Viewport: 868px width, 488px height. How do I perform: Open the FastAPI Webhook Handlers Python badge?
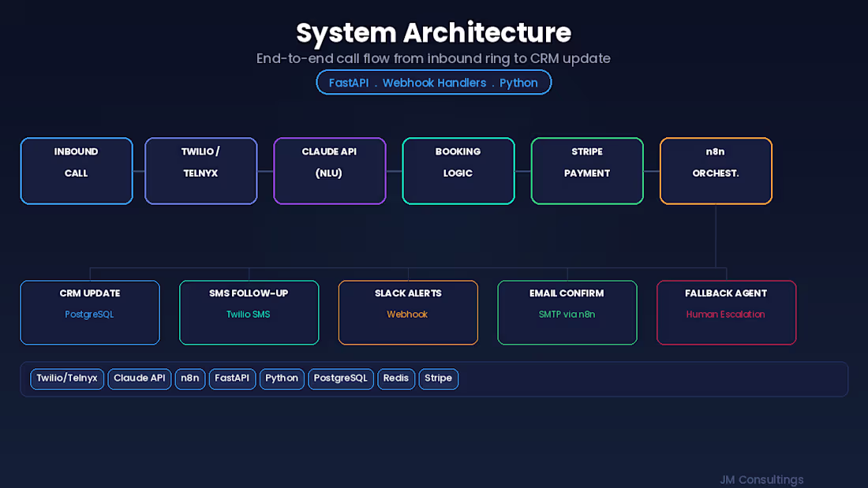[433, 82]
